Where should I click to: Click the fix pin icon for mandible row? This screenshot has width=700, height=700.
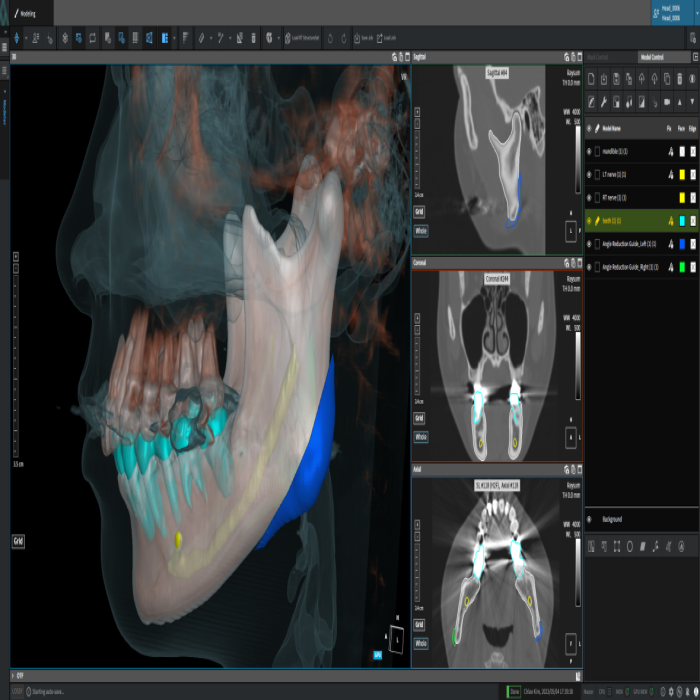click(670, 152)
